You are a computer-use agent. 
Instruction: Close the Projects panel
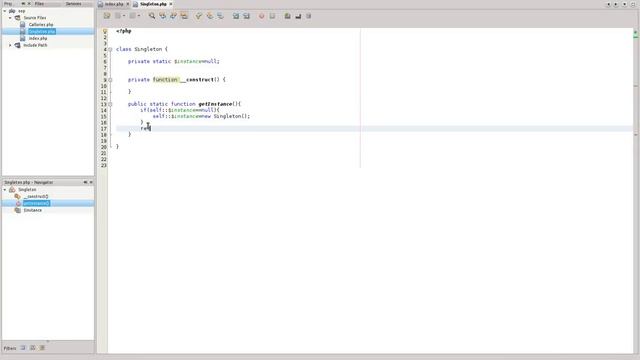coord(29,4)
